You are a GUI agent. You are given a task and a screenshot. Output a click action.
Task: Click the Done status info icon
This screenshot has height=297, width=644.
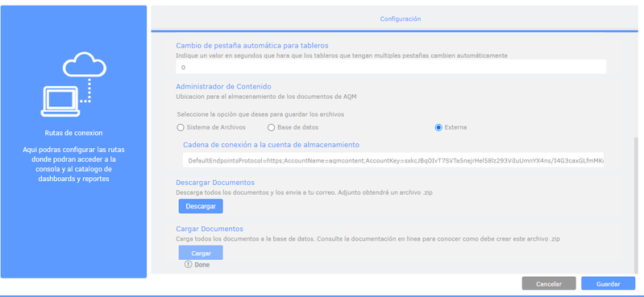(188, 265)
